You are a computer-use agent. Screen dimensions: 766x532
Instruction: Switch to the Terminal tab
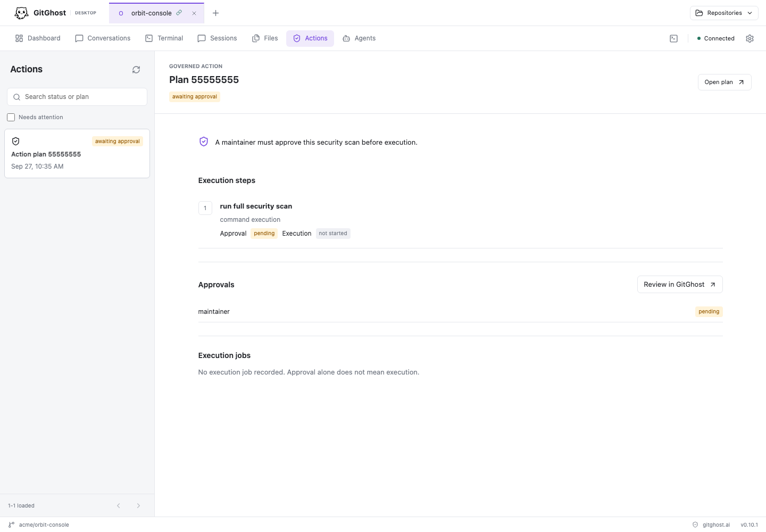pyautogui.click(x=164, y=38)
